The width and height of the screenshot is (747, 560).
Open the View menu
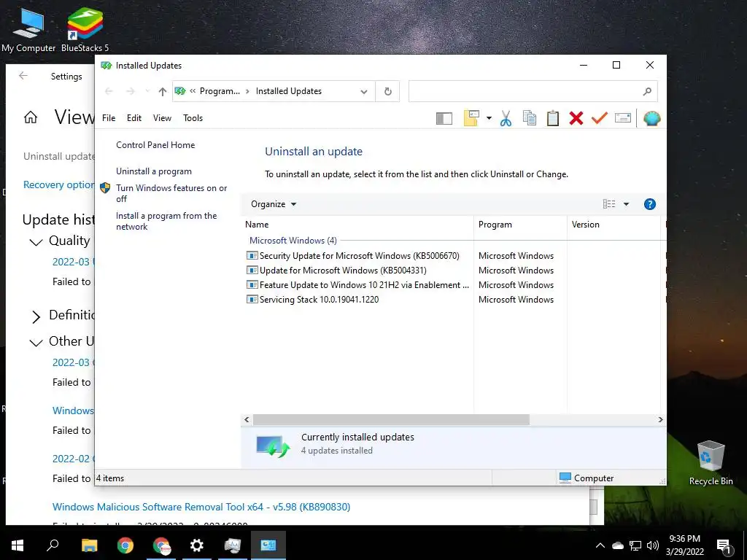162,118
